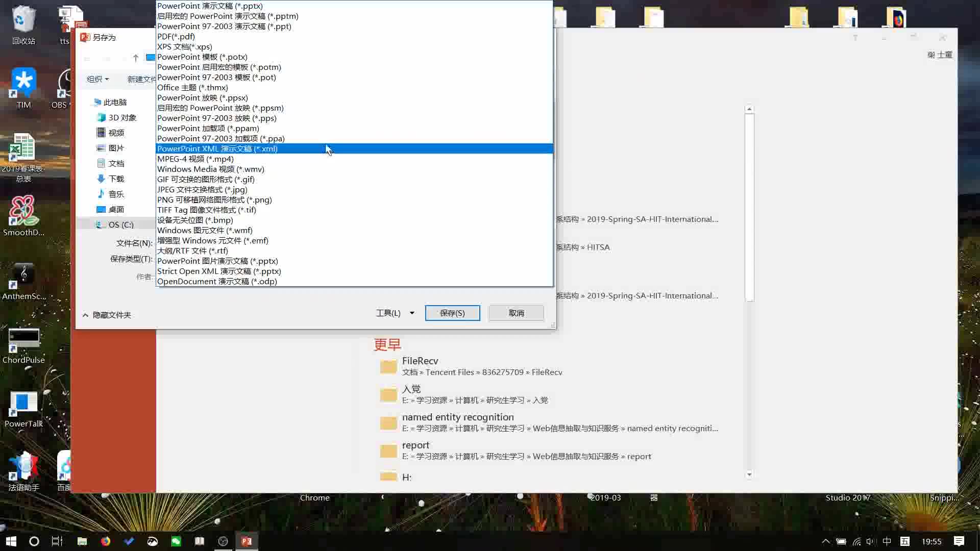This screenshot has width=980, height=551.
Task: Open File Explorer from taskbar
Action: pyautogui.click(x=82, y=541)
